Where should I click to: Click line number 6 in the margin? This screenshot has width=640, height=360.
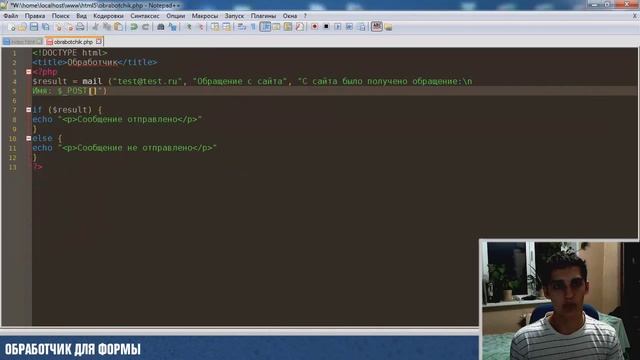pyautogui.click(x=14, y=100)
